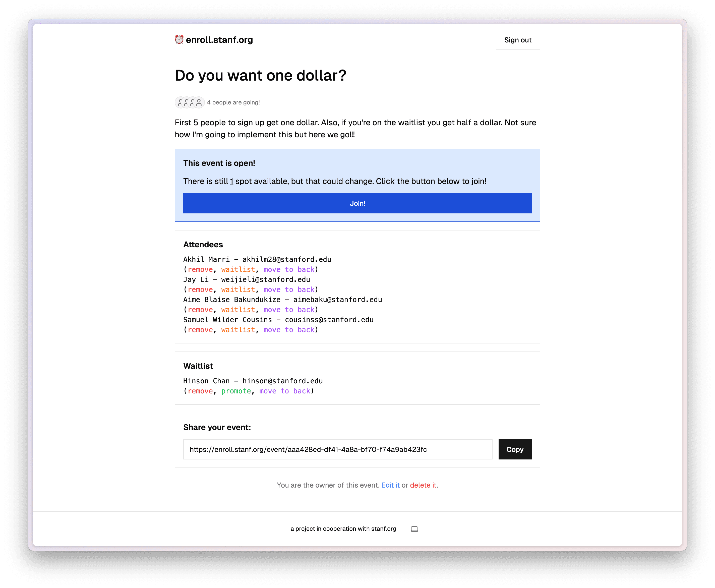Screen dimensions: 715x588
Task: Remove Jay Li from attendees
Action: pos(200,289)
